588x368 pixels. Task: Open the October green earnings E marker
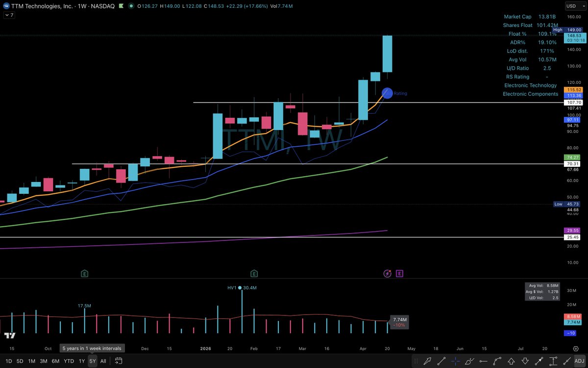tap(85, 273)
